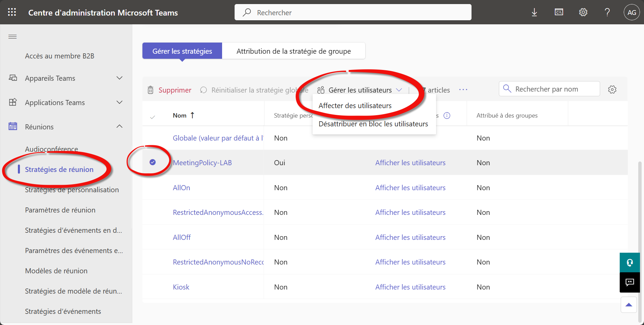This screenshot has height=325, width=644.
Task: Click the help question mark icon
Action: 607,12
